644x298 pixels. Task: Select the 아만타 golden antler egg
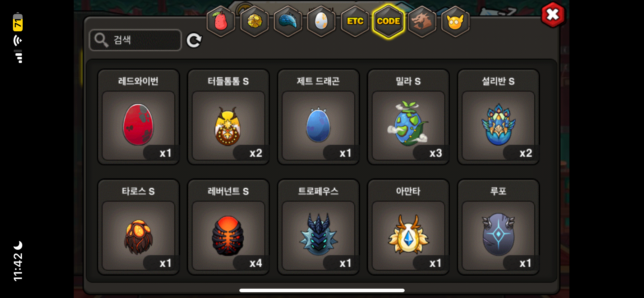click(x=408, y=227)
